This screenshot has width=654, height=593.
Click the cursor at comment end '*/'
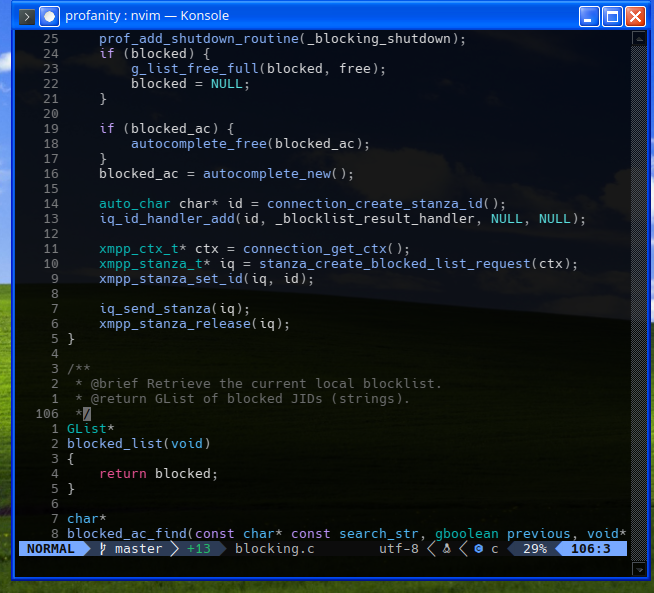pyautogui.click(x=87, y=414)
